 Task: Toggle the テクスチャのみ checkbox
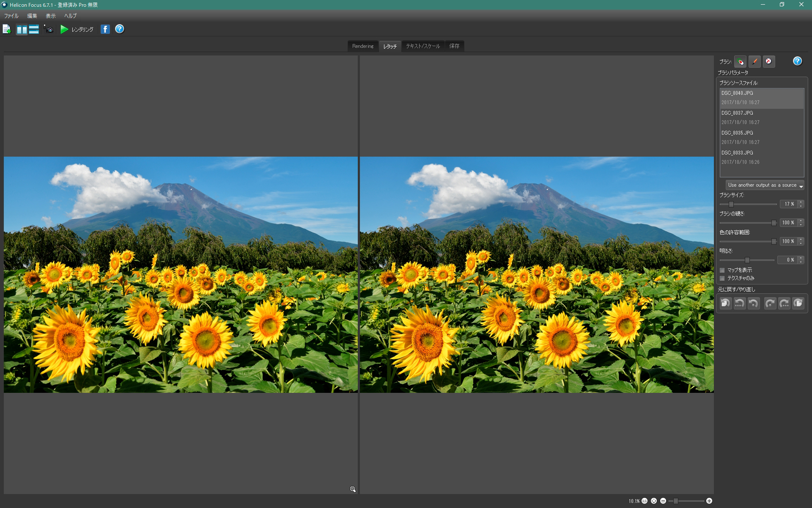(722, 278)
